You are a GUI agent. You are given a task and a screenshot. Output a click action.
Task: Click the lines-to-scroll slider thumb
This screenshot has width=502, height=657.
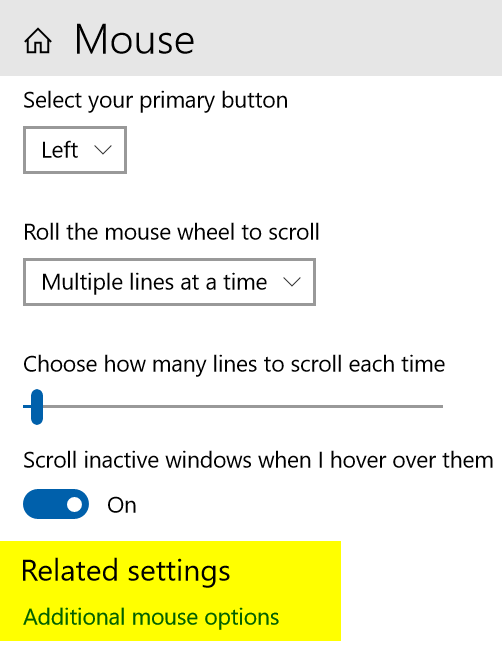point(37,406)
